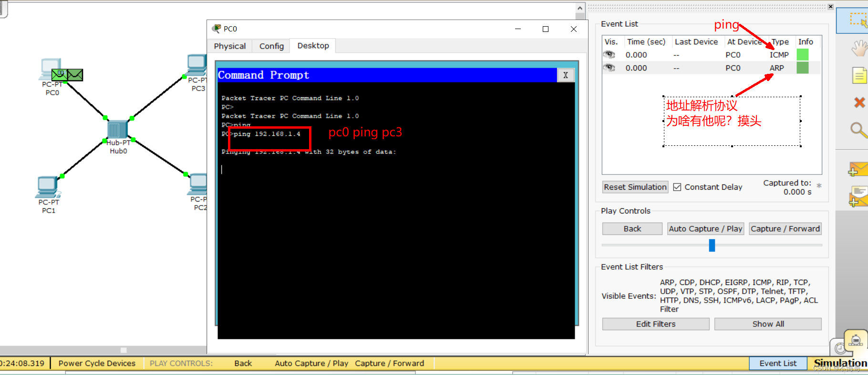The image size is (868, 376).
Task: Click the second envelope packet next to PC0
Action: [x=75, y=75]
